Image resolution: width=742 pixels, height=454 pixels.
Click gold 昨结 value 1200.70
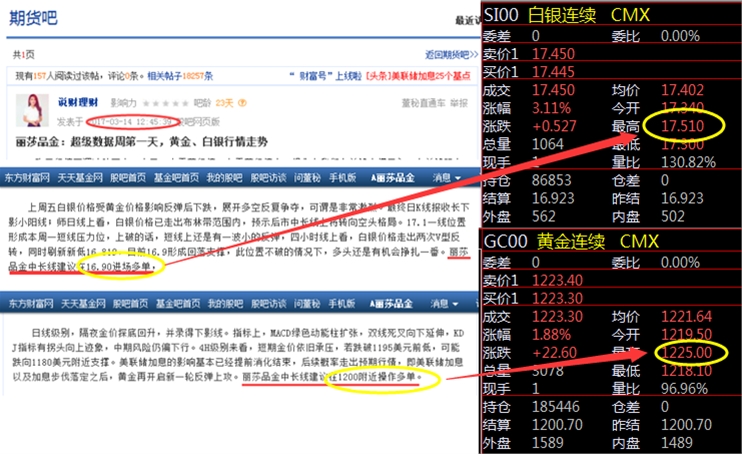(686, 425)
